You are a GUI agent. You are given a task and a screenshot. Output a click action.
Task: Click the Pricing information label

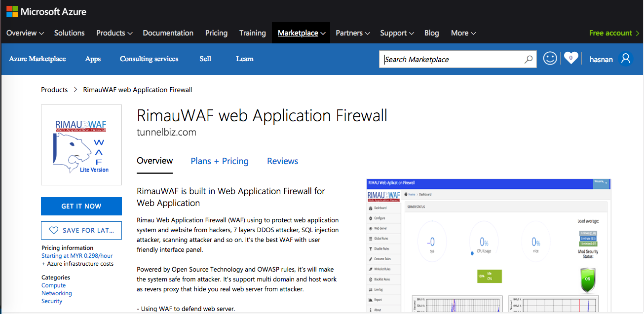68,248
